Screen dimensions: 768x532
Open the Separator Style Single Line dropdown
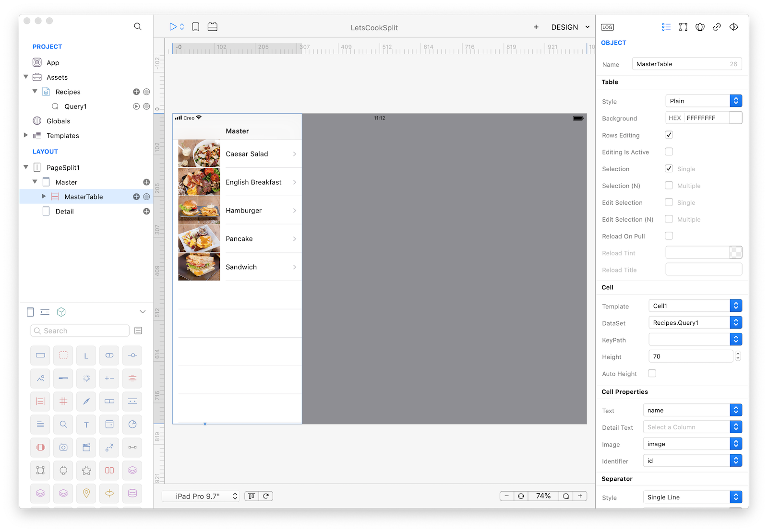click(693, 497)
